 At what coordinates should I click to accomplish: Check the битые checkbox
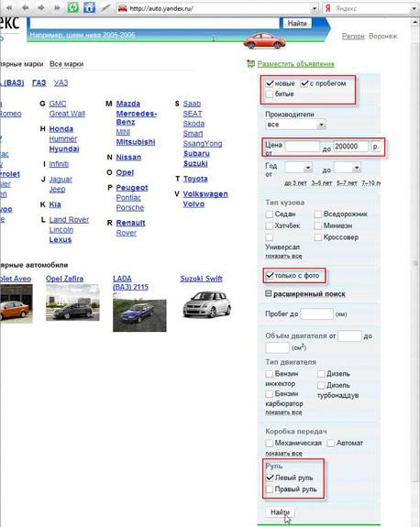270,94
